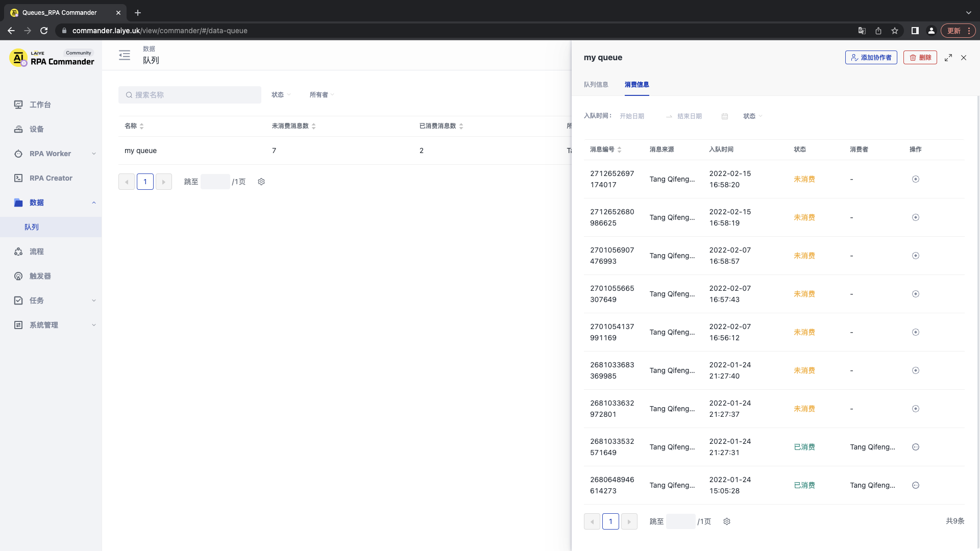Select the my queue table row

coord(345,151)
